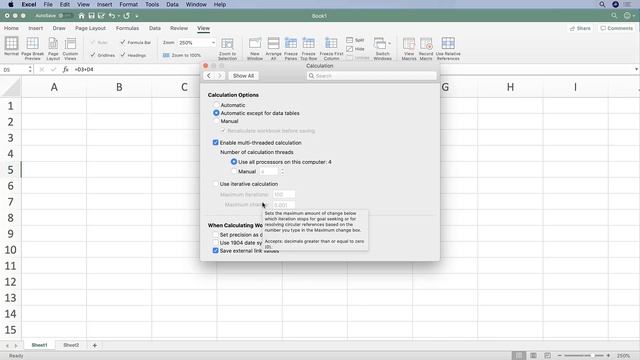Click Redo icon in title toolbar
The height and width of the screenshot is (360, 640).
tap(127, 16)
